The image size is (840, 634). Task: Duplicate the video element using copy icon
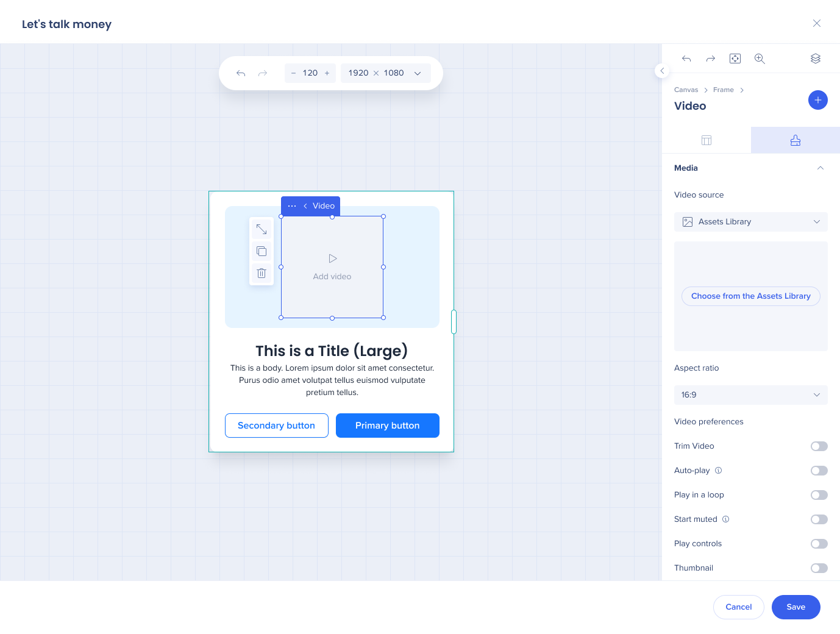[x=262, y=251]
